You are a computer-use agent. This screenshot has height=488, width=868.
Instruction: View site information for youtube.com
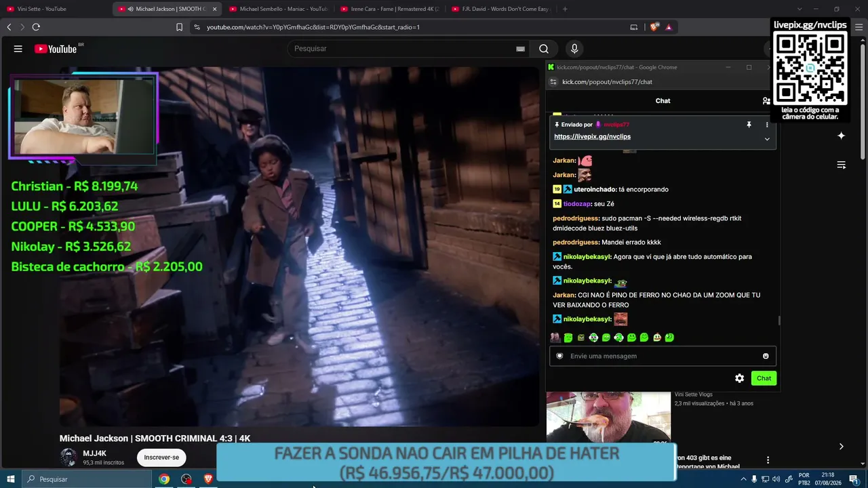pyautogui.click(x=197, y=27)
